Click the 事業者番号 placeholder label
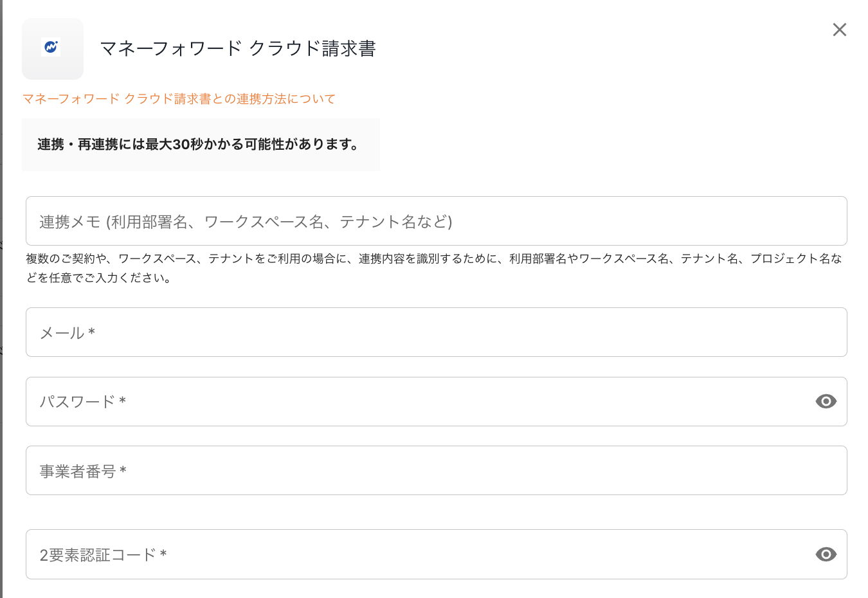Viewport: 868px width, 598px height. 78,471
